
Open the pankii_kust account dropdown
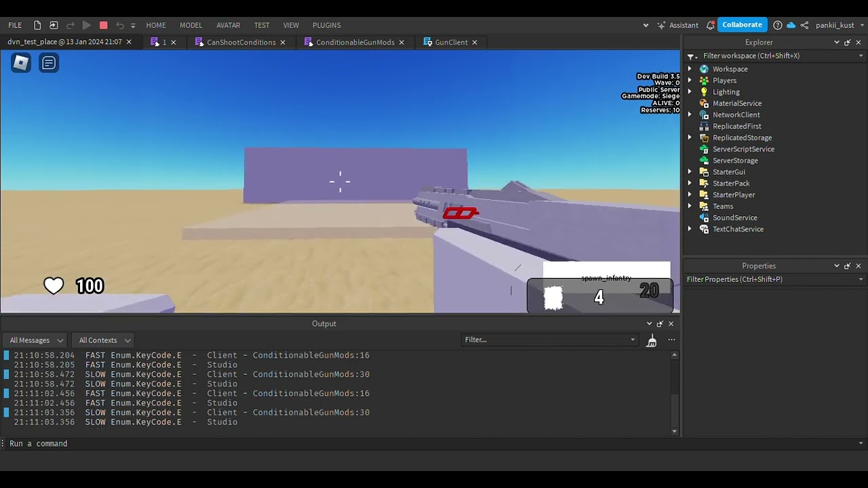(840, 25)
